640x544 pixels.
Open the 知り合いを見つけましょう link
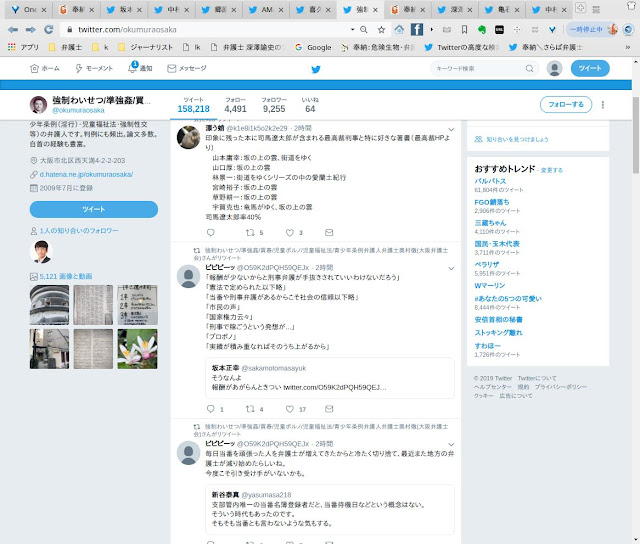tap(517, 139)
